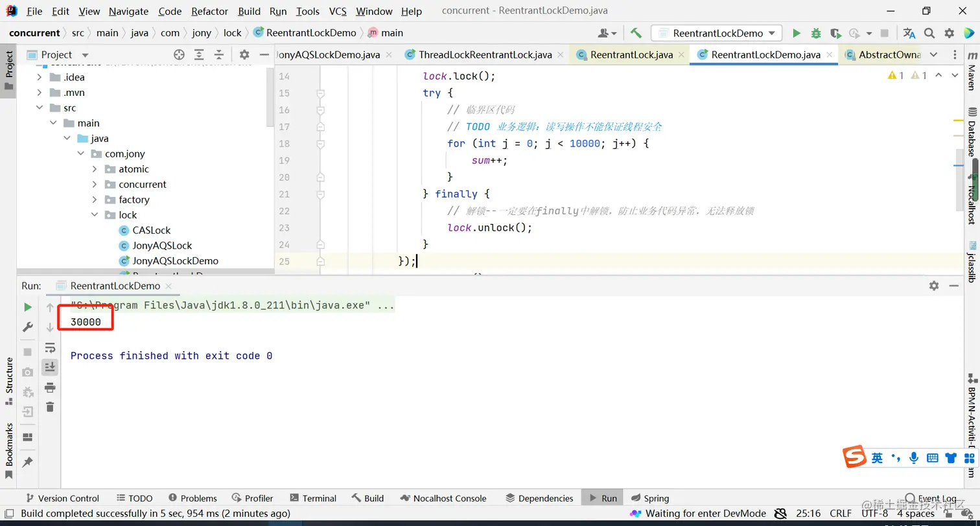Jump to next highlighted error arrow
980x526 pixels.
tap(954, 76)
